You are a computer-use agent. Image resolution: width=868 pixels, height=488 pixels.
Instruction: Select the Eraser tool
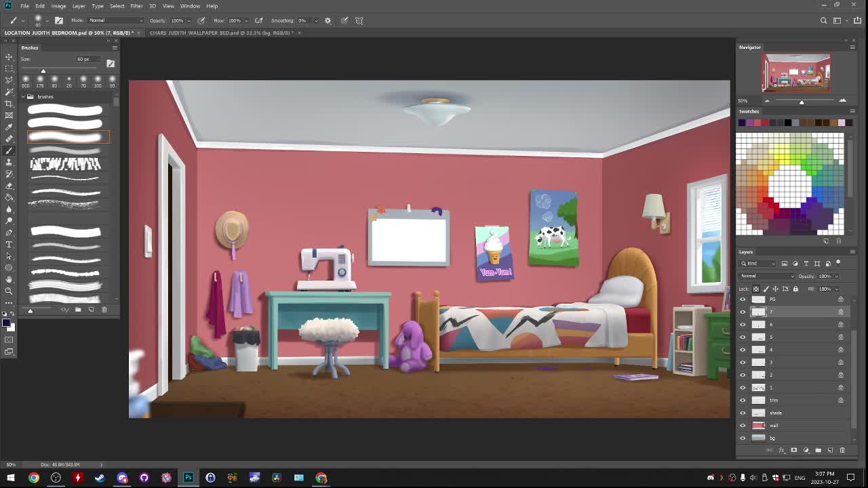(x=9, y=186)
